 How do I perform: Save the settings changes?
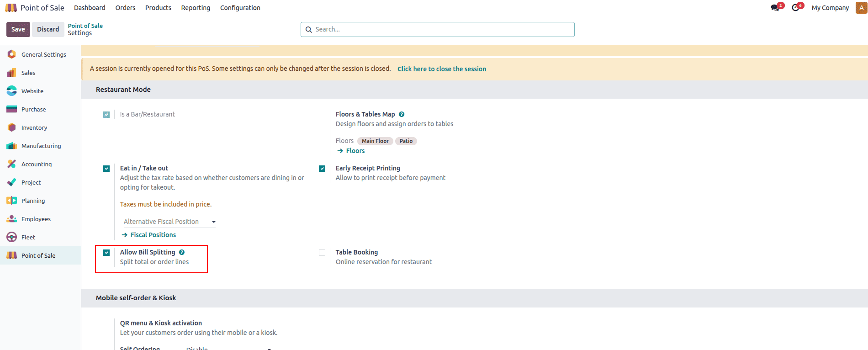(x=18, y=29)
